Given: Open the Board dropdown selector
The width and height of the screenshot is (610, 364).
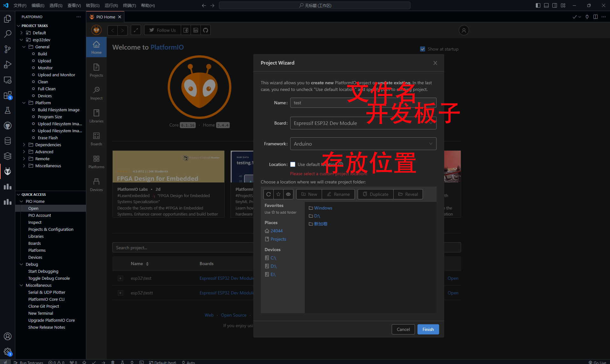Looking at the screenshot, I should pyautogui.click(x=363, y=123).
